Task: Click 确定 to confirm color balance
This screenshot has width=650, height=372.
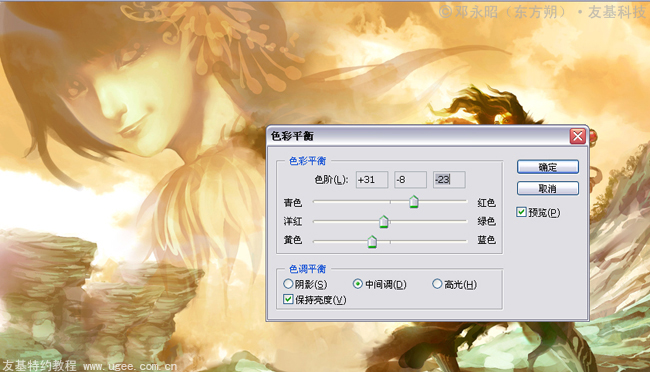Action: (548, 167)
